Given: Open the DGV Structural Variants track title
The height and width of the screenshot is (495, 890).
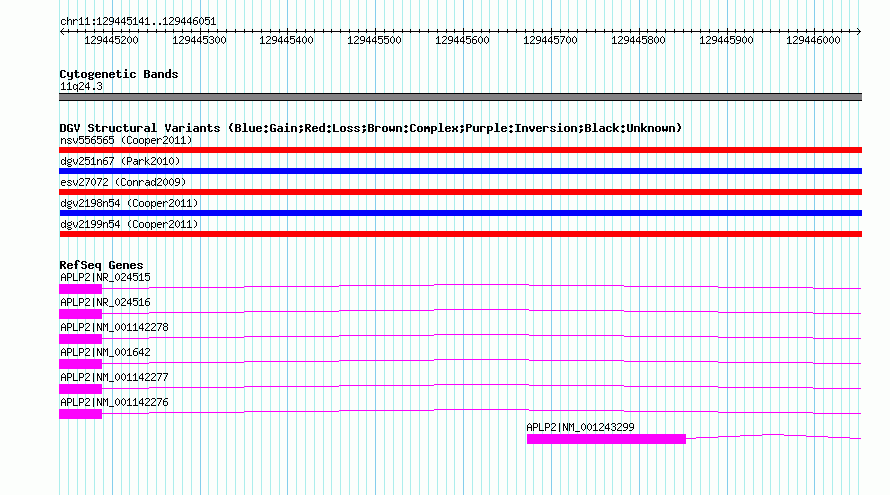Looking at the screenshot, I should pos(371,128).
